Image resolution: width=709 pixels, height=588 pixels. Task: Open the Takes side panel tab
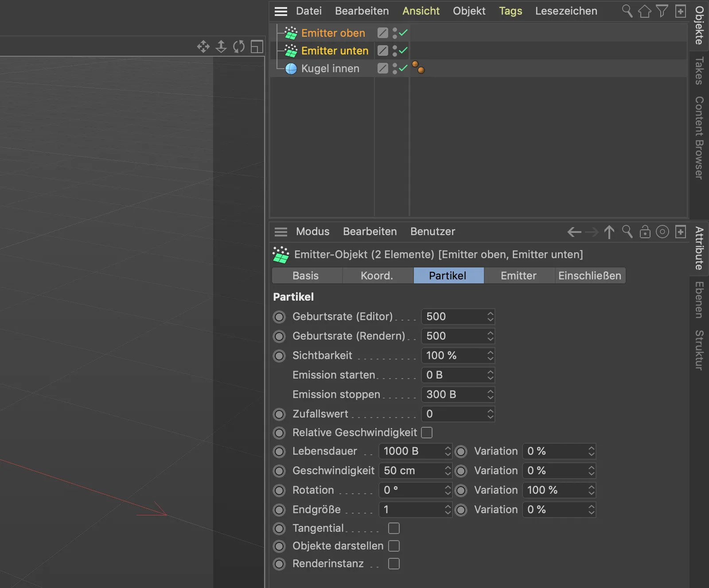coord(699,70)
